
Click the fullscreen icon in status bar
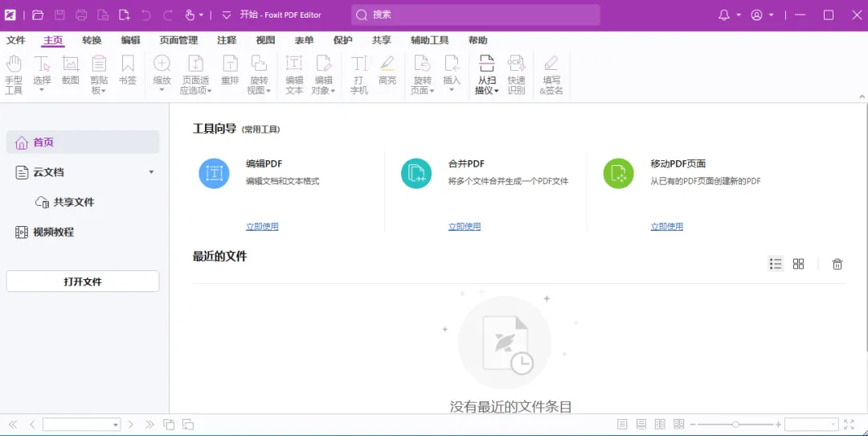tap(850, 425)
